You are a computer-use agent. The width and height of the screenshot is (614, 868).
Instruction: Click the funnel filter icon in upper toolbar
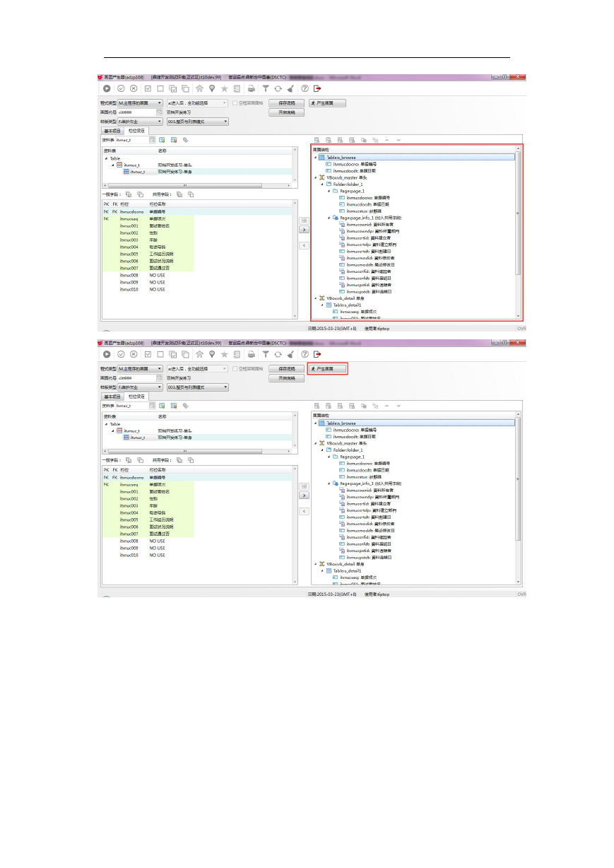click(266, 88)
